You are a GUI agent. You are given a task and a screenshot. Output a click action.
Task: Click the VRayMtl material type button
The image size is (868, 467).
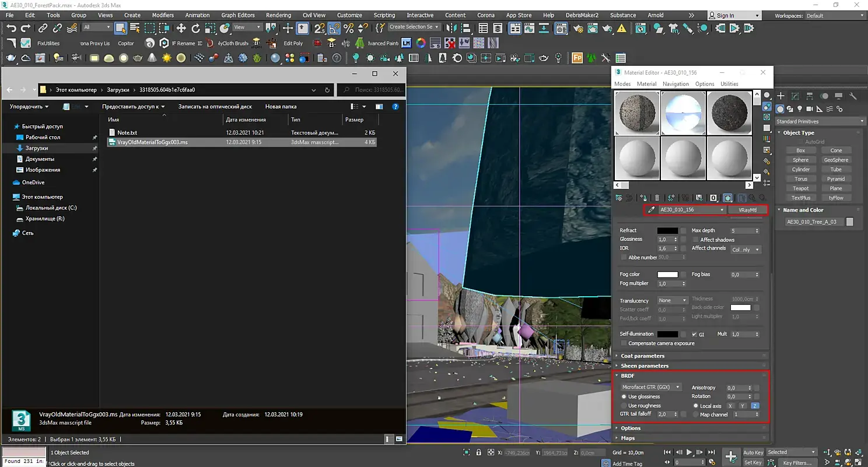[747, 210]
